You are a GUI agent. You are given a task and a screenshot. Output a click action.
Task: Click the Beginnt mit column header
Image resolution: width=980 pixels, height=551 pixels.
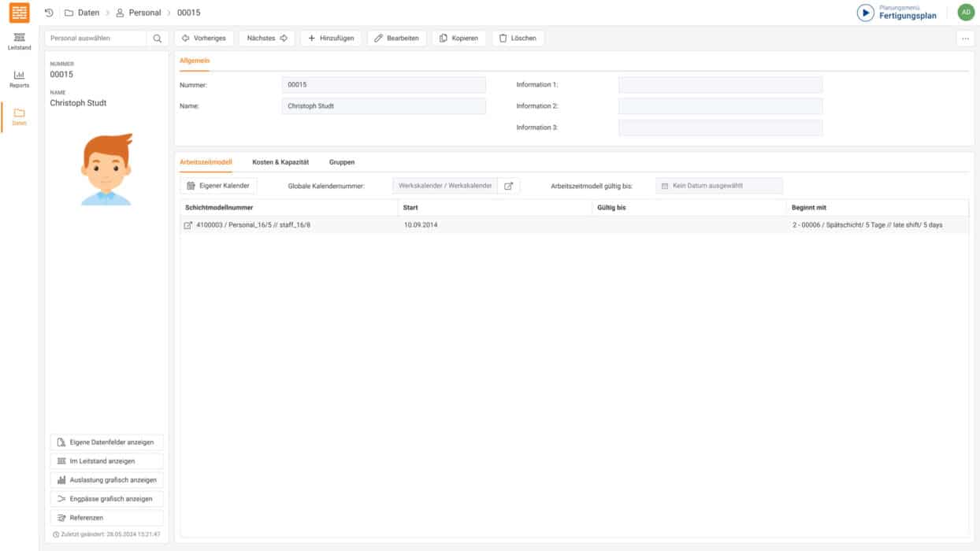(x=878, y=208)
